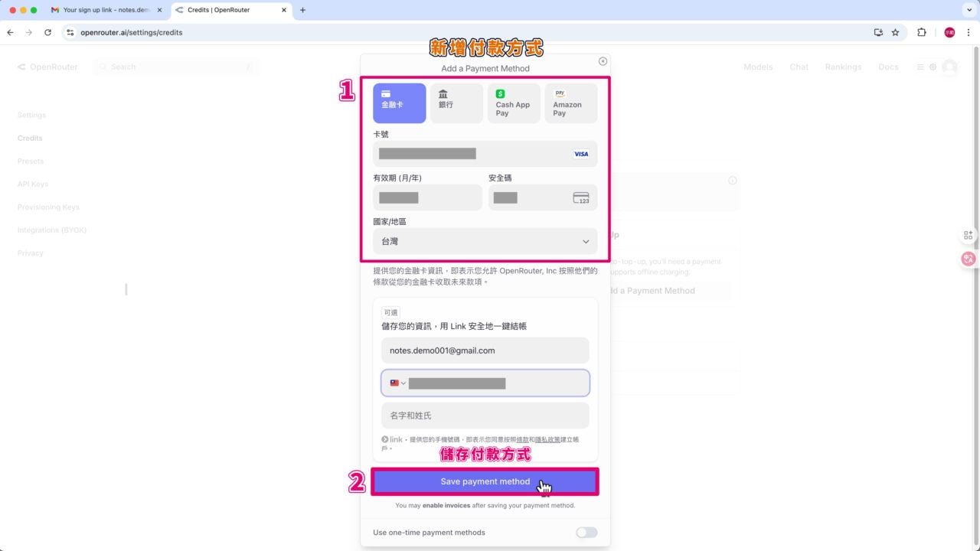Open the 國家/地區 country dropdown

[485, 241]
